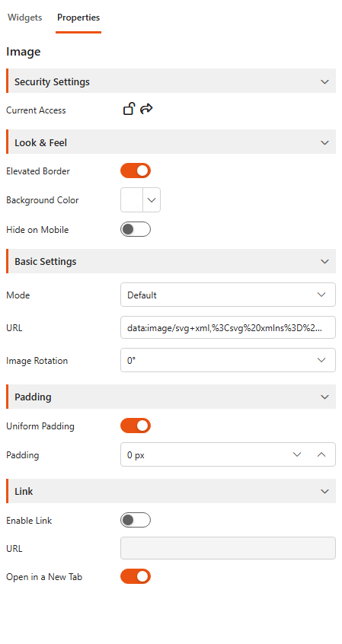Screen dimensions: 342x644
Task: Collapse the Link section
Action: coord(171,491)
